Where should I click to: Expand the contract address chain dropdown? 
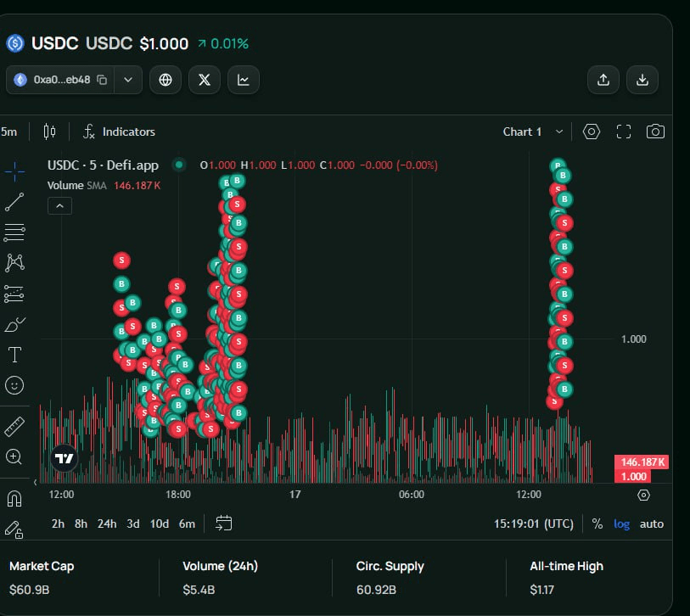[128, 80]
